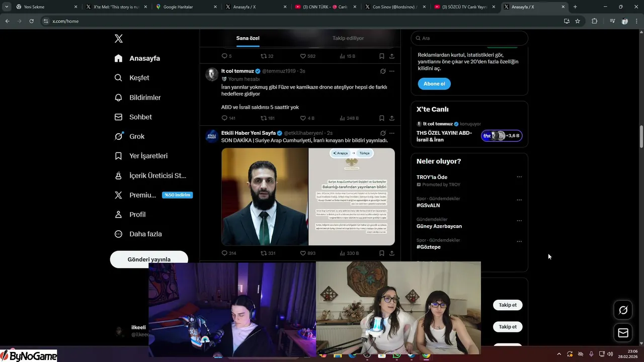Open Keşfet search page from sidebar
The width and height of the screenshot is (644, 362).
pyautogui.click(x=132, y=78)
